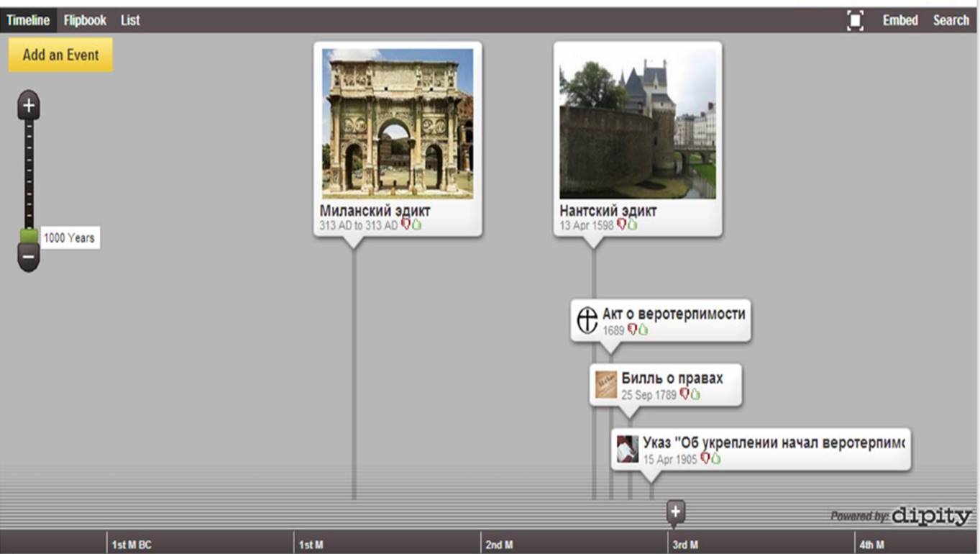The height and width of the screenshot is (554, 980).
Task: Thumbs down the Билль о правах event
Action: coord(684,394)
